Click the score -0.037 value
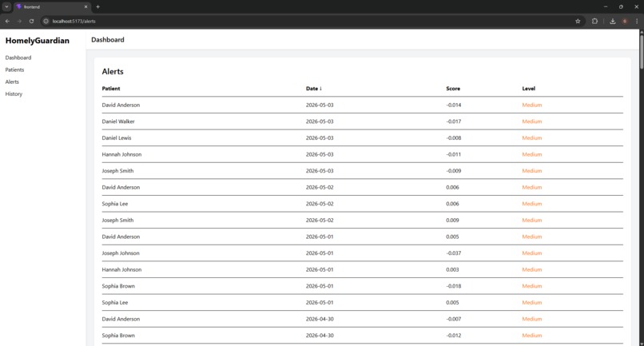644x346 pixels. (453, 253)
